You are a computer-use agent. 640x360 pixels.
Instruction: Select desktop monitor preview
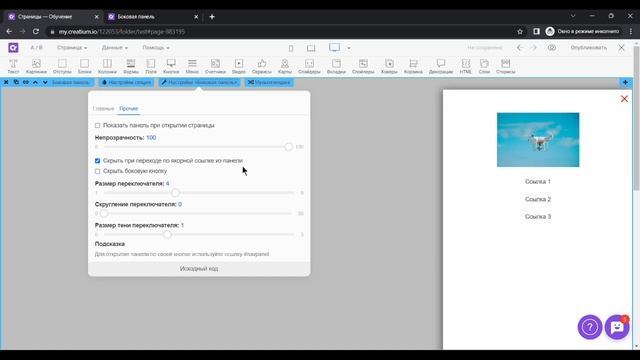[334, 47]
